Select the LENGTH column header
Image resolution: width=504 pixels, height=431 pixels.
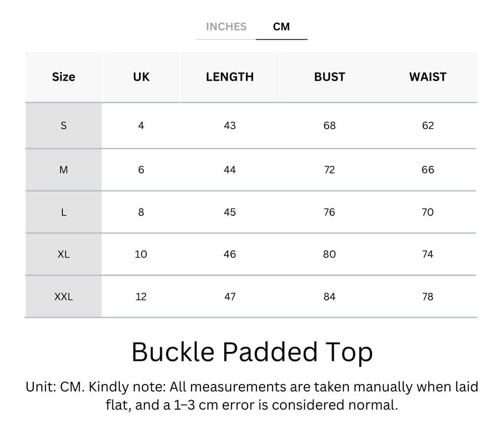(230, 77)
